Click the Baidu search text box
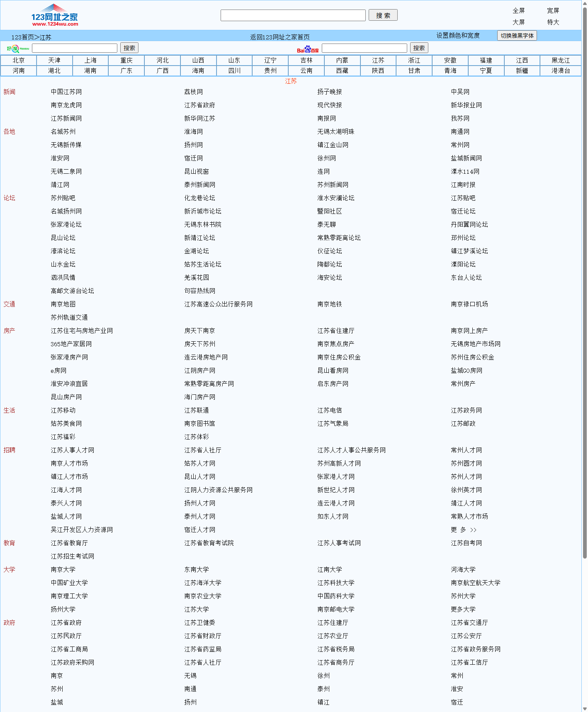This screenshot has width=588, height=712. [x=364, y=48]
